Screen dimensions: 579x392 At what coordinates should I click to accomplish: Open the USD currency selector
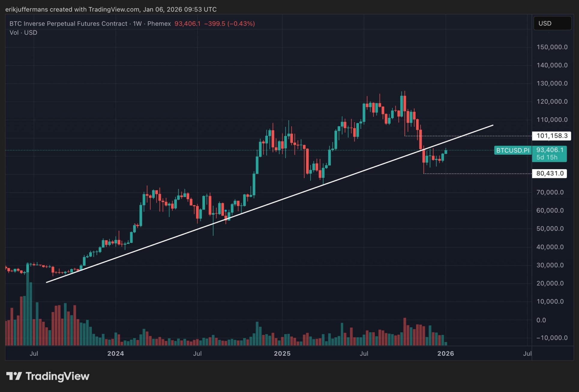552,23
